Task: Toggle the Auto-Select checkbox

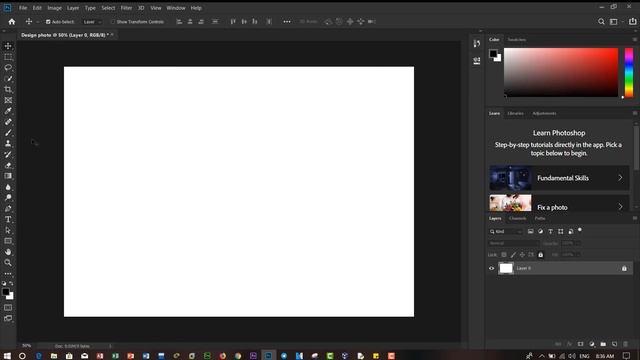Action: click(x=48, y=22)
